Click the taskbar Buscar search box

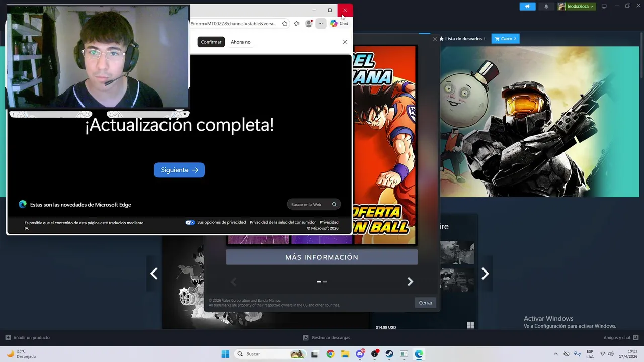coord(270,354)
